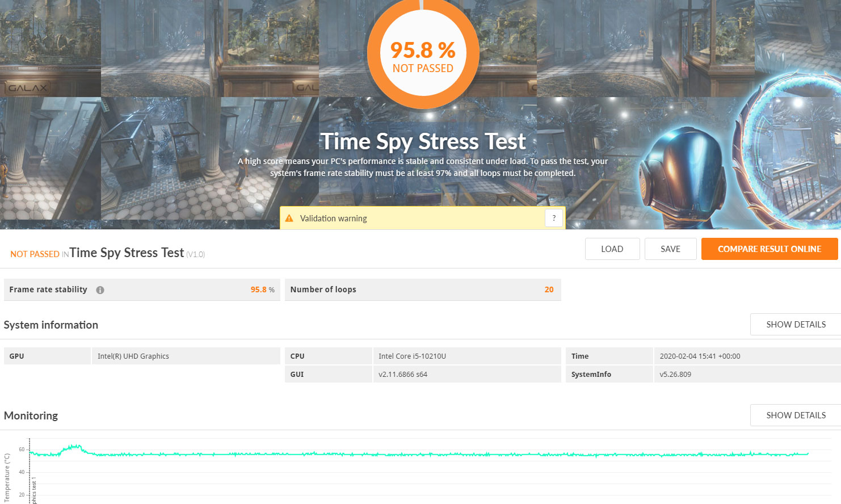Select the Number of loops value 20
Image resolution: width=841 pixels, height=504 pixels.
pos(549,289)
